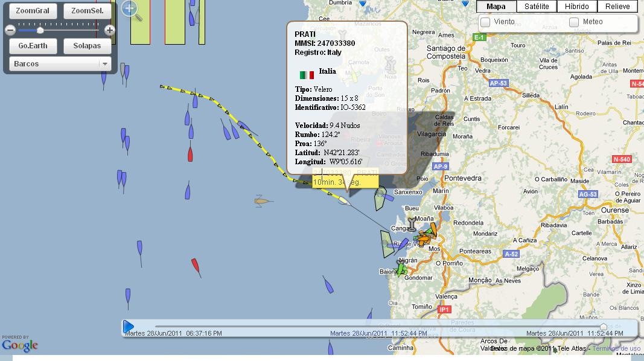The image size is (644, 361).
Task: Click the N-540 road sign
Action: point(622,159)
